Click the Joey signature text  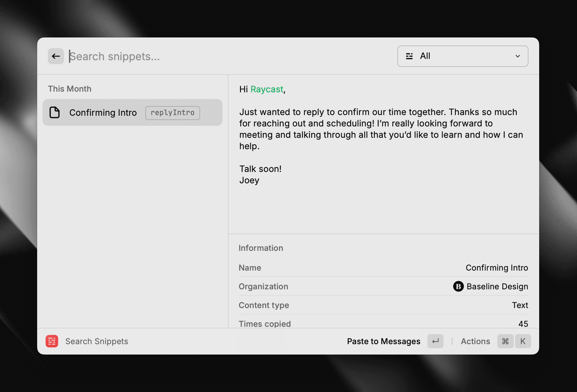point(249,180)
